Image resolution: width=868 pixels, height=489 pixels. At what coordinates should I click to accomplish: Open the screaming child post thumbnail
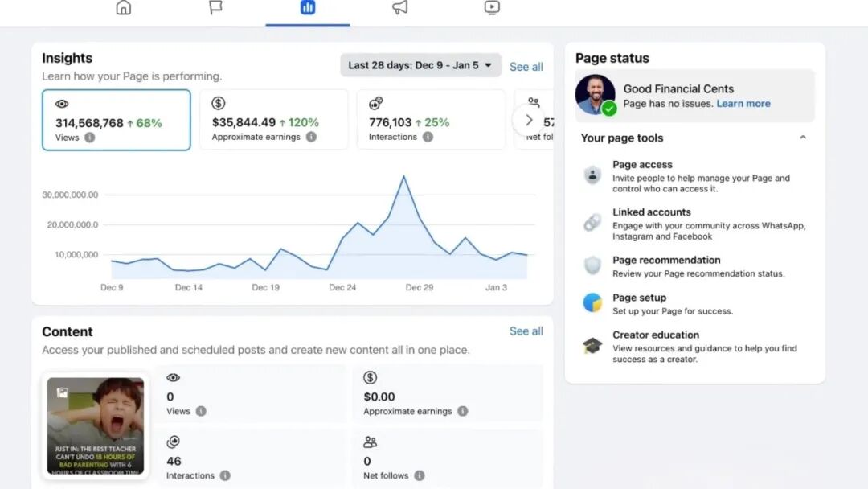tap(95, 426)
